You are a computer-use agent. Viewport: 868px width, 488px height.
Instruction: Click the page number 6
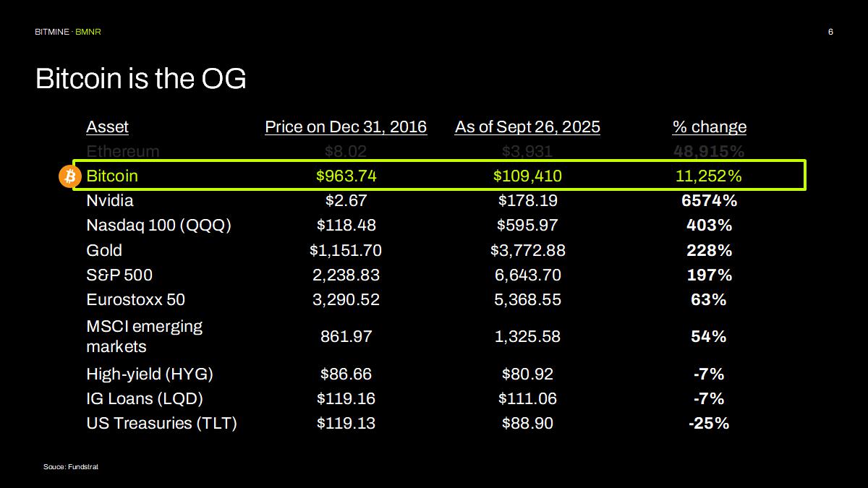pos(830,33)
